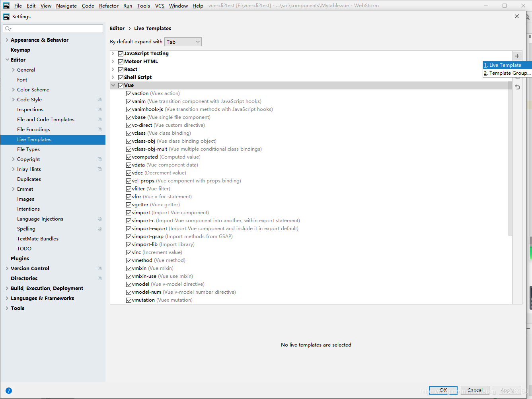
Task: Expand the React template group
Action: tap(113, 70)
